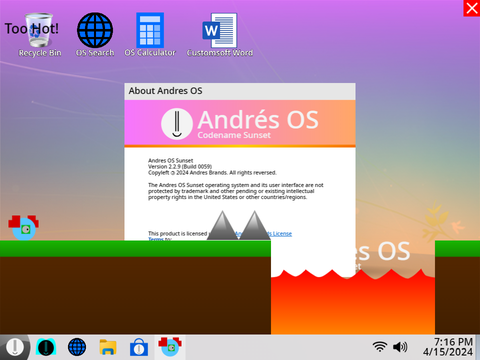Open the assistant icon in taskbar
The image size is (480, 360).
pos(46,347)
